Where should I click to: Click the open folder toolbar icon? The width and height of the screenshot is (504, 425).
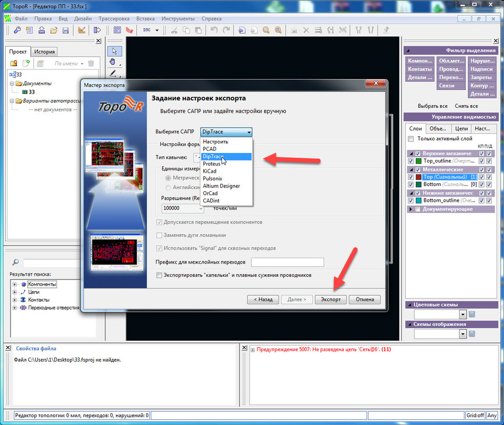pos(54,30)
